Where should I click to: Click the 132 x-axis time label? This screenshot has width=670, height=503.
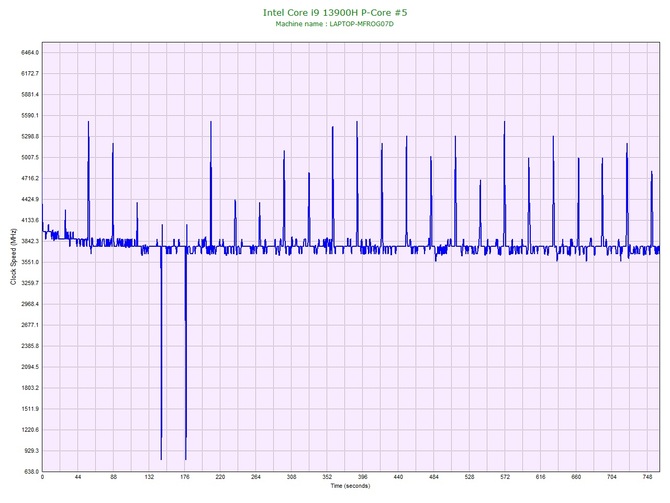[149, 477]
